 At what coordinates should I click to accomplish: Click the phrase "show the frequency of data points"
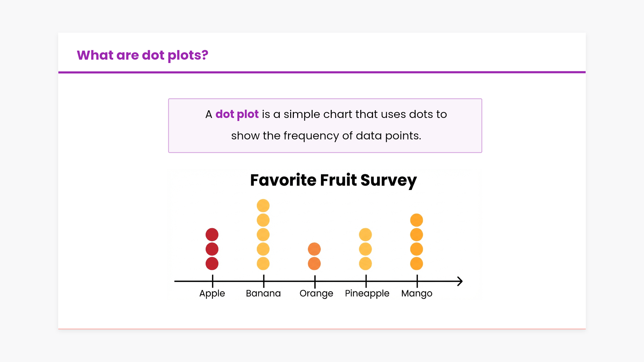coord(326,136)
